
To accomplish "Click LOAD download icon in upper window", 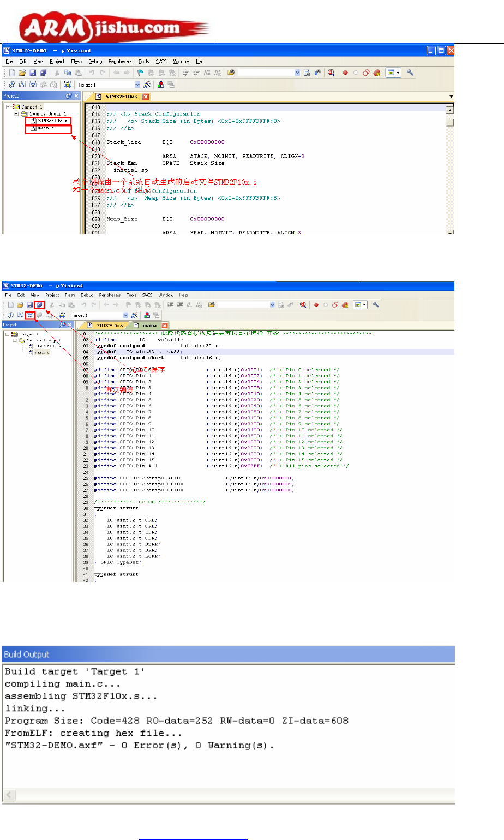I will (x=67, y=85).
